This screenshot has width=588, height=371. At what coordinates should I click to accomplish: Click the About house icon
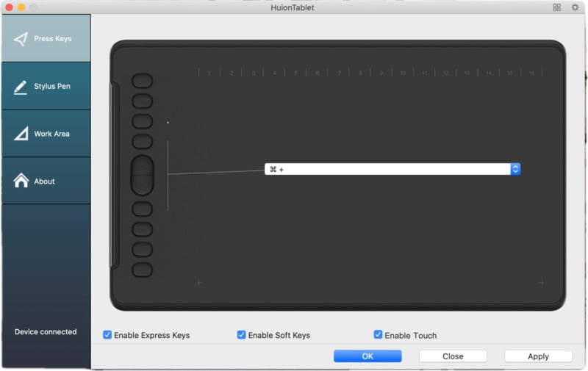(x=21, y=180)
